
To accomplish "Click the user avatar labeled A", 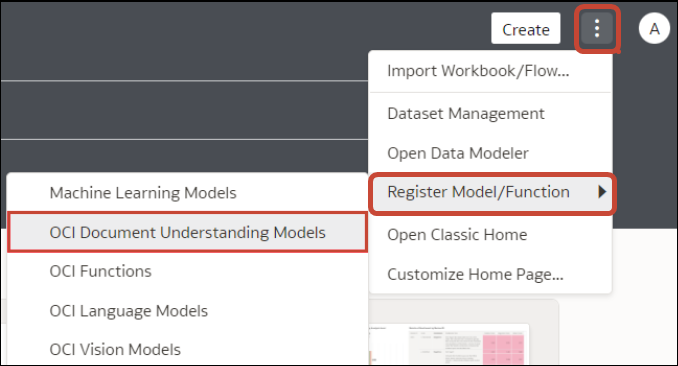I will (x=654, y=29).
